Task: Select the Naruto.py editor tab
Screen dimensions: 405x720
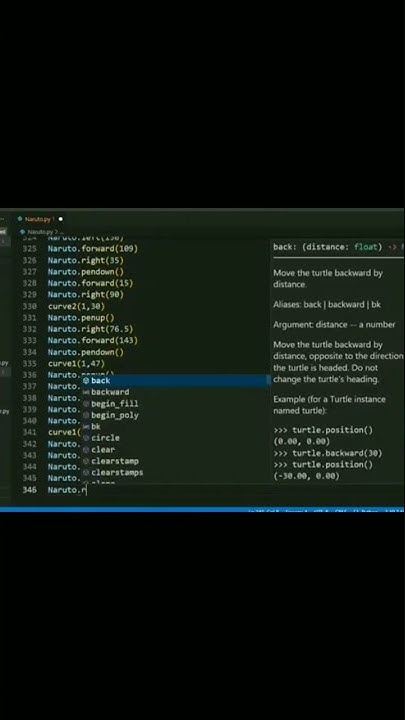Action: coord(39,219)
